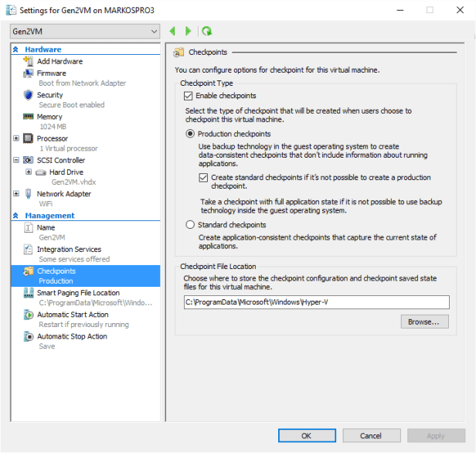
Task: Click the Browse button
Action: [x=424, y=321]
